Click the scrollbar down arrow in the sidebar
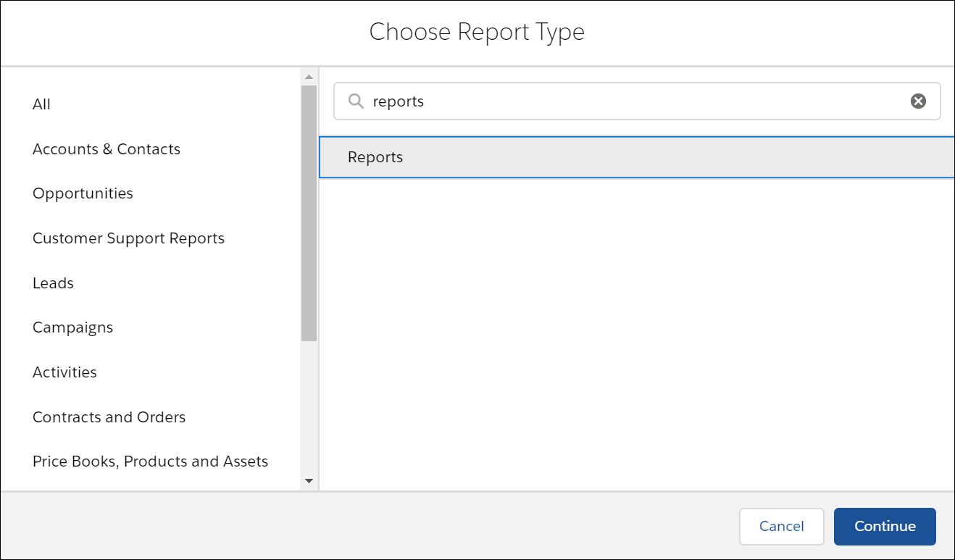This screenshot has width=955, height=560. tap(309, 480)
